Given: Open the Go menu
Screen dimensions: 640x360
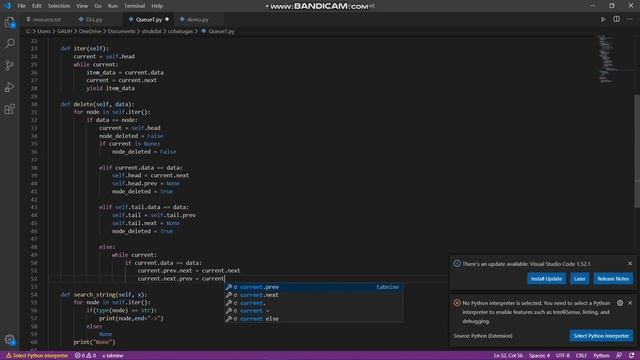Looking at the screenshot, I should pyautogui.click(x=98, y=6).
